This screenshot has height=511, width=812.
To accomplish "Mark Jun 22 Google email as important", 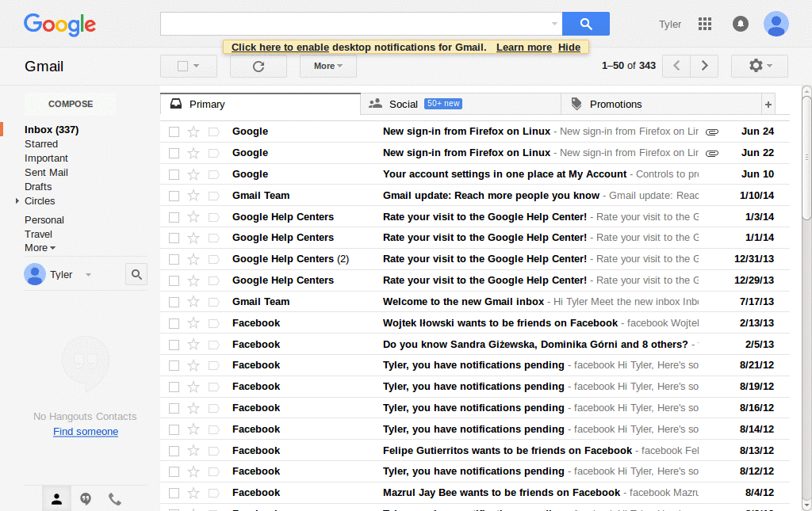I will click(213, 153).
